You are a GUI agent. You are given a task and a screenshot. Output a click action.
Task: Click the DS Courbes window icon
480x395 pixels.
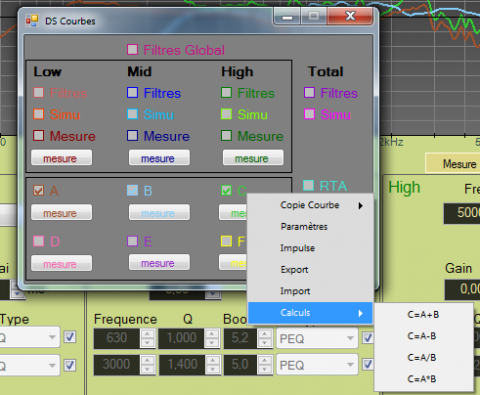coord(32,21)
